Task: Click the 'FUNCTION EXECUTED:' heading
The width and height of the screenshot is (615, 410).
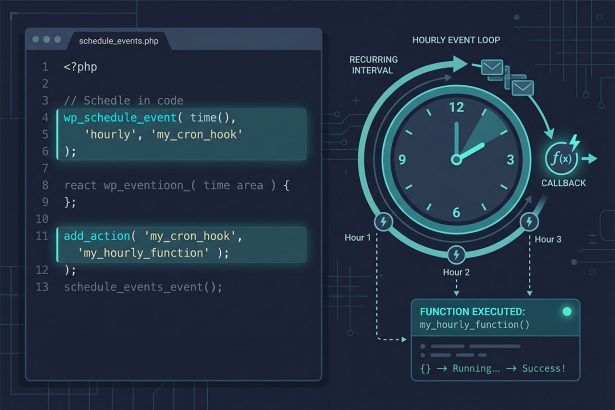Action: (x=472, y=312)
